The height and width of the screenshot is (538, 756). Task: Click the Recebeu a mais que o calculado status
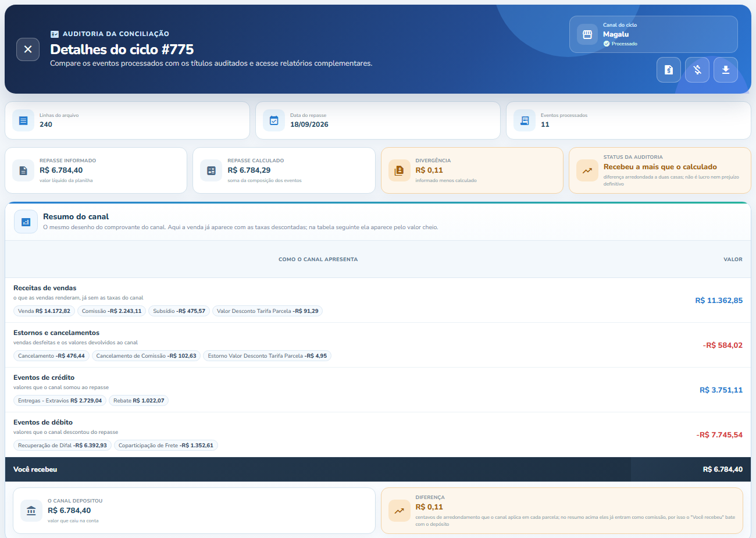click(x=660, y=167)
